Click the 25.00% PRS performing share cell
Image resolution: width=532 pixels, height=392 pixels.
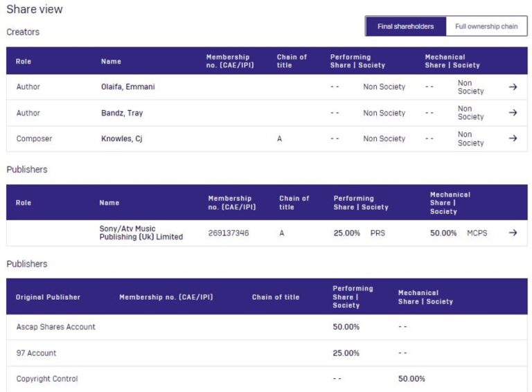tap(359, 233)
